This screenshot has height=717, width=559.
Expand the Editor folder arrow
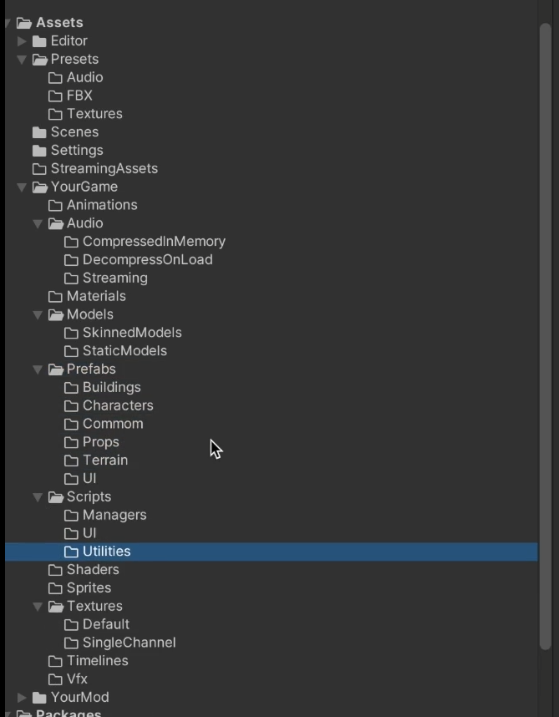pos(22,41)
